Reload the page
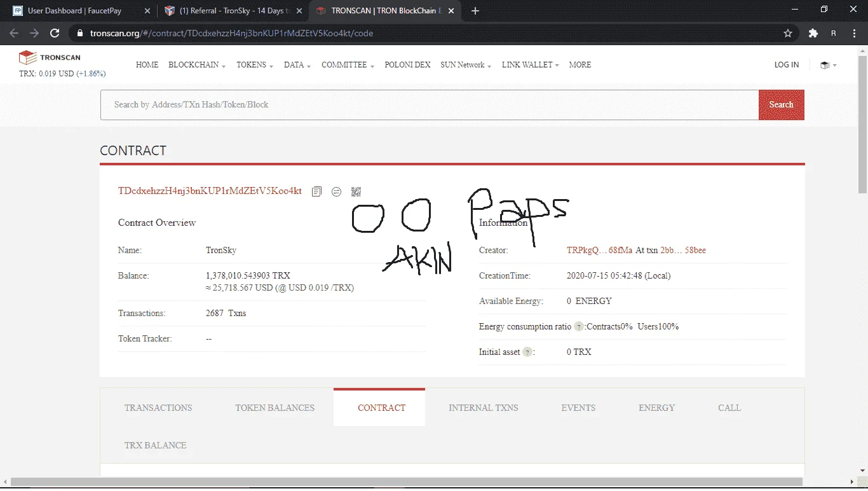Viewport: 868px width, 491px height. (55, 33)
